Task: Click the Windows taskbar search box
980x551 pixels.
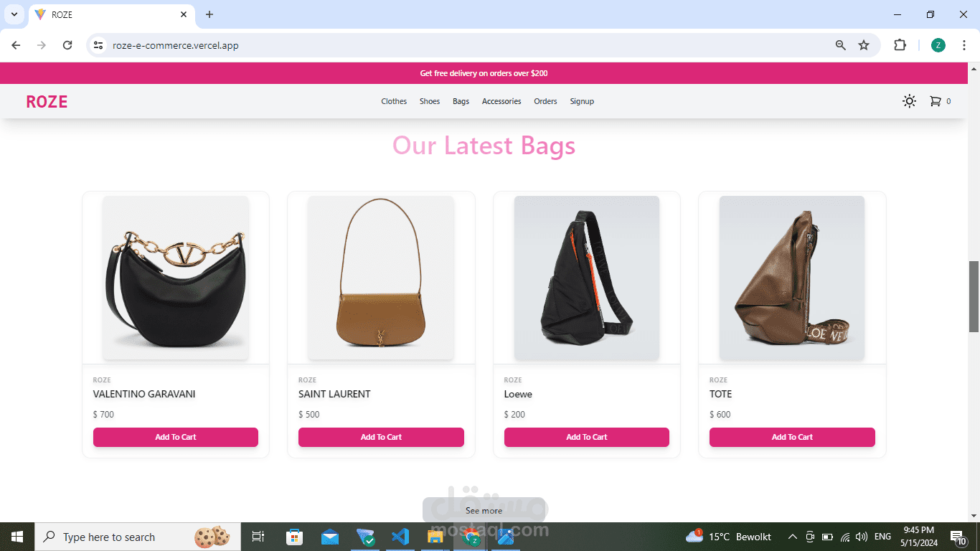Action: coord(138,537)
